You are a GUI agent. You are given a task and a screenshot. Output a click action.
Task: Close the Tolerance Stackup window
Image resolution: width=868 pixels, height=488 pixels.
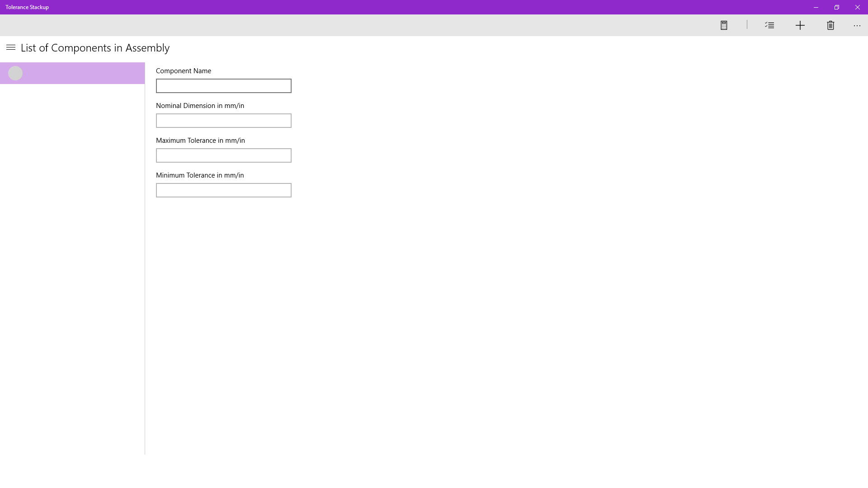click(857, 7)
